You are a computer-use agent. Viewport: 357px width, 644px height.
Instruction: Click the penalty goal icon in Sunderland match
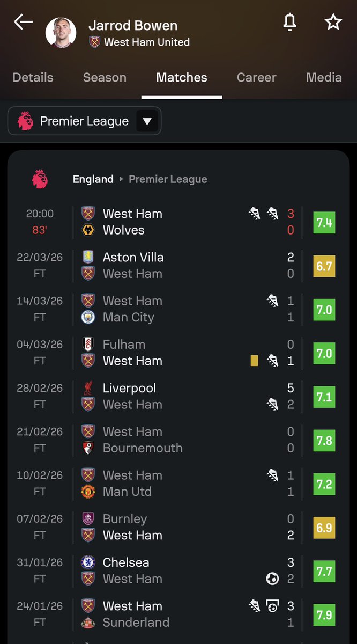coord(272,606)
